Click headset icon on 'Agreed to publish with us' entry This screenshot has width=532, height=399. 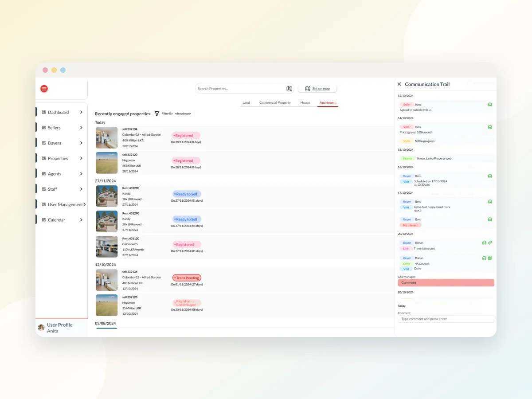tap(490, 105)
